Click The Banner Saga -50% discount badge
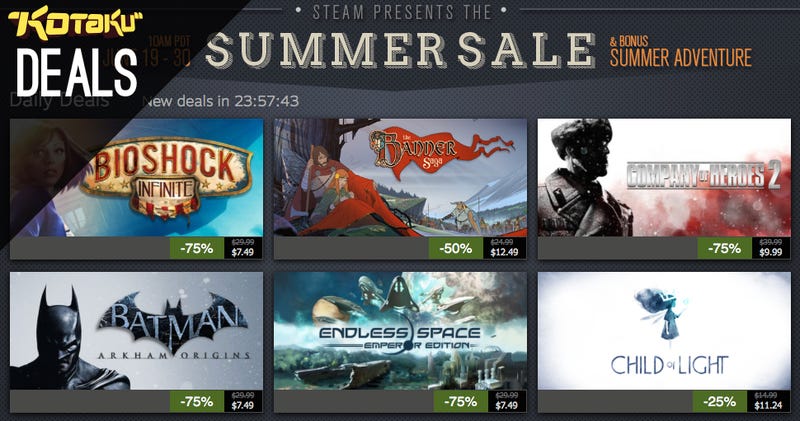This screenshot has width=800, height=421. click(x=456, y=249)
